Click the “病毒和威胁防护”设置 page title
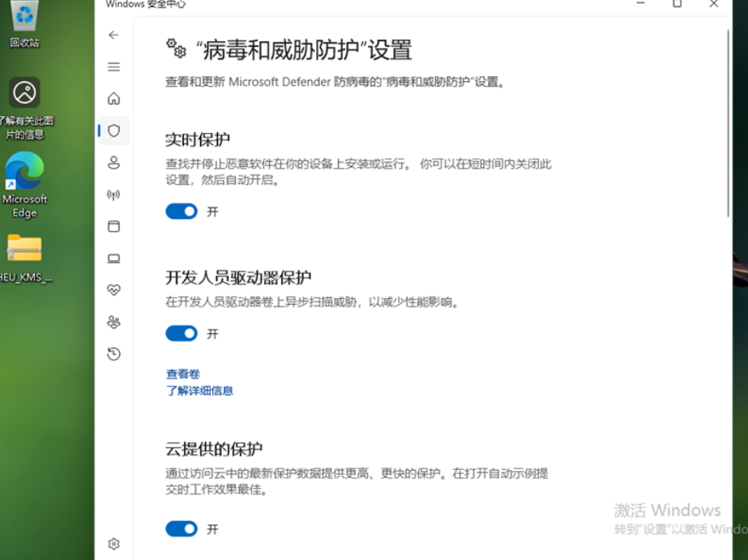The height and width of the screenshot is (560, 748). click(303, 49)
